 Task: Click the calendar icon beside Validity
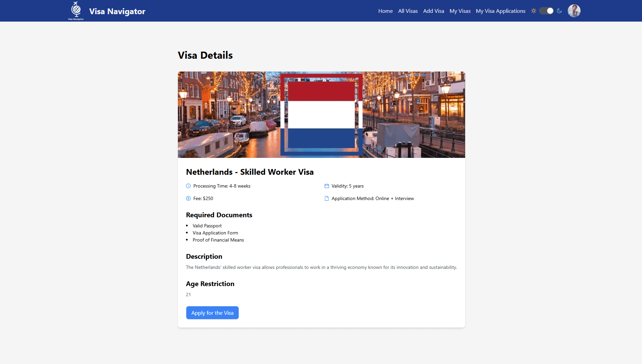326,186
